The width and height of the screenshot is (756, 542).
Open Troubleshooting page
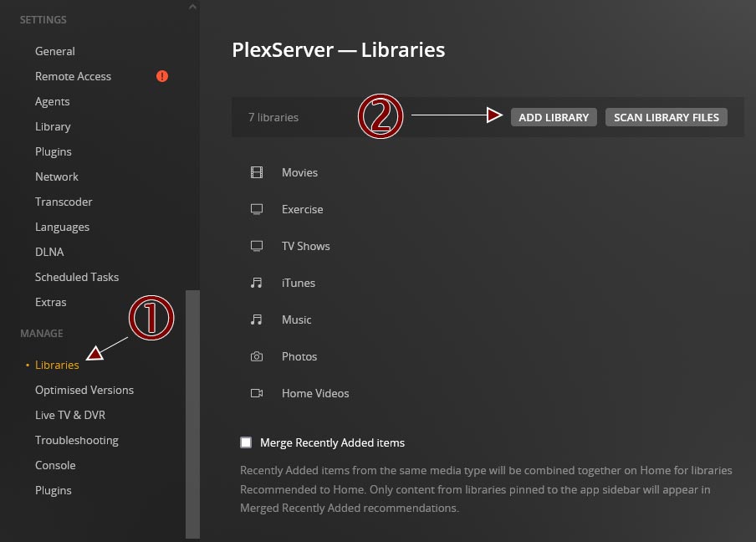[x=77, y=440]
